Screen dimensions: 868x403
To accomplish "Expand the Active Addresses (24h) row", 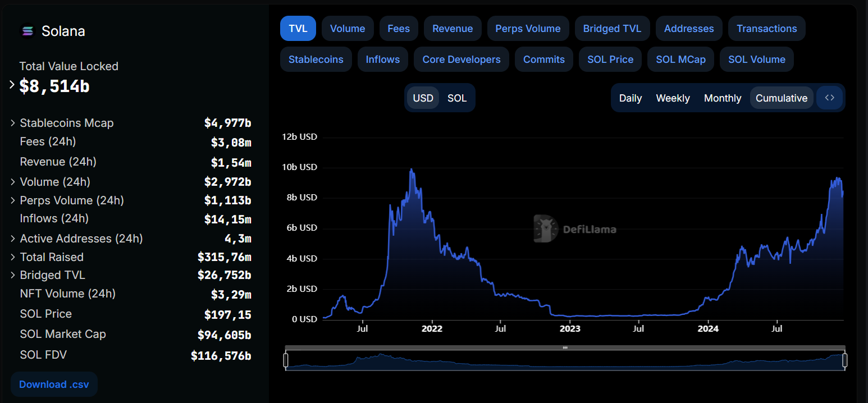I will coord(13,239).
